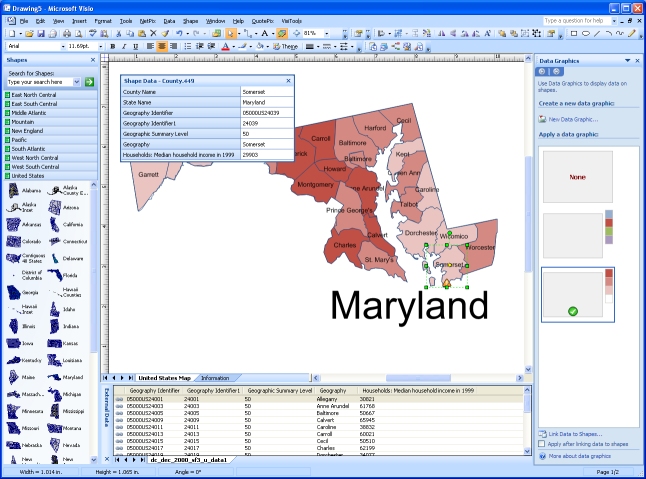This screenshot has width=646, height=479.
Task: Open the New drawing dropdown arrow
Action: click(x=20, y=34)
